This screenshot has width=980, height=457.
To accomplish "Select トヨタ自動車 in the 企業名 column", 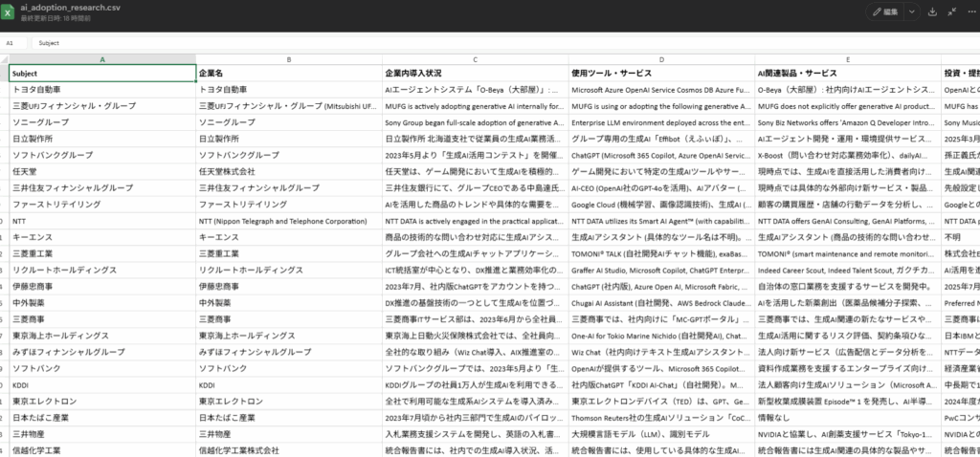I will coord(289,89).
